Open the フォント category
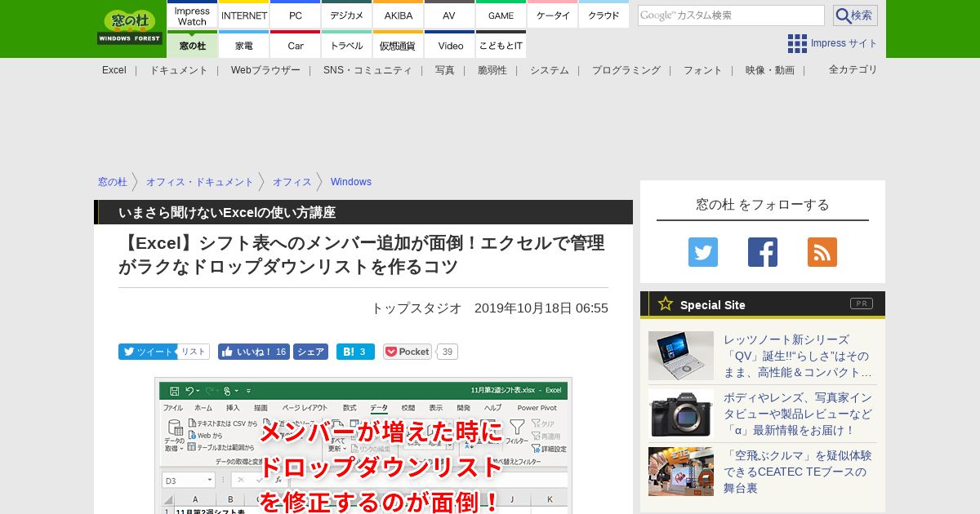 pyautogui.click(x=703, y=70)
